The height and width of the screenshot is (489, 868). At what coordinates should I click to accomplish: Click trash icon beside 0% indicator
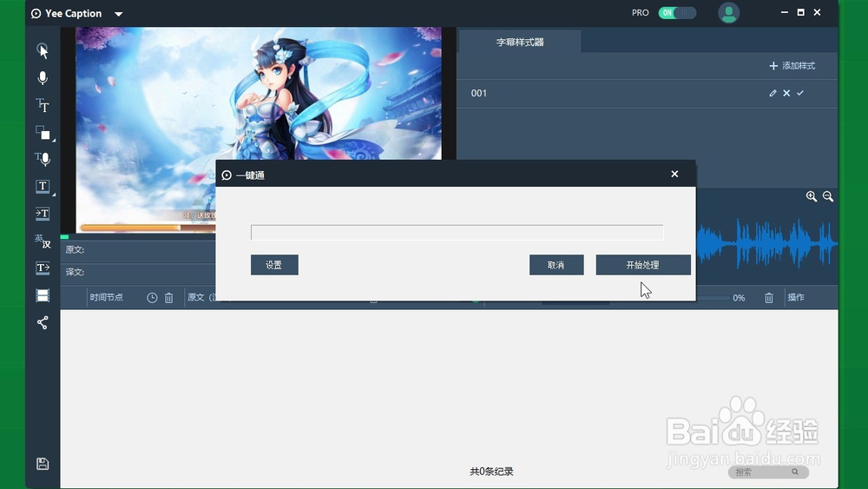pos(769,298)
